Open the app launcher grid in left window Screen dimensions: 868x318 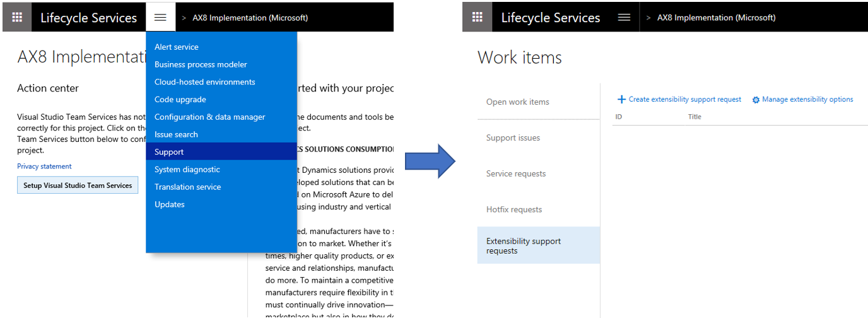pyautogui.click(x=17, y=17)
